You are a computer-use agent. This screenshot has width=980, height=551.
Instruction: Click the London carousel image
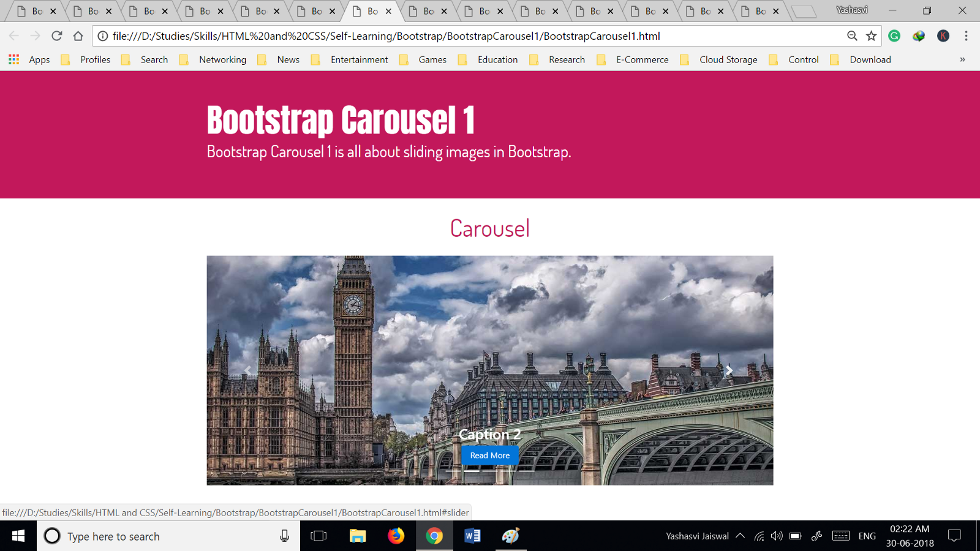click(490, 370)
